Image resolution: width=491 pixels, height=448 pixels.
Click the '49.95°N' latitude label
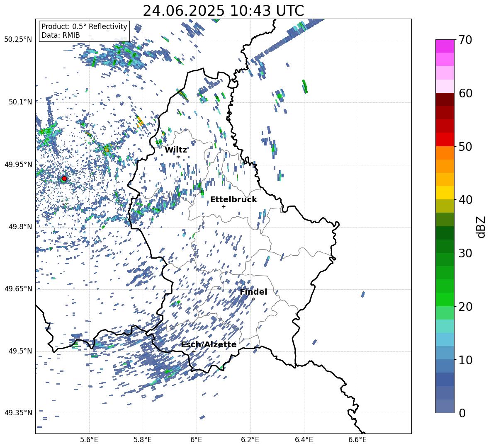(x=18, y=165)
